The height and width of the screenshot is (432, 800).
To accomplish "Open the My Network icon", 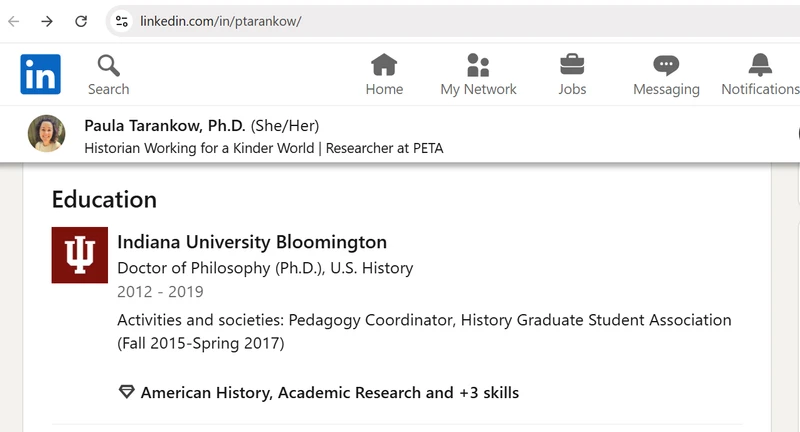I will 478,65.
